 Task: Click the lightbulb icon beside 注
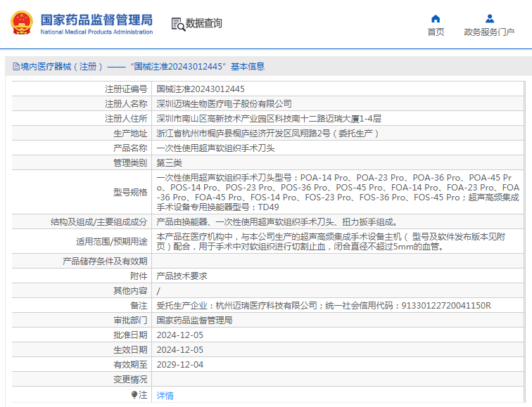tap(134, 395)
